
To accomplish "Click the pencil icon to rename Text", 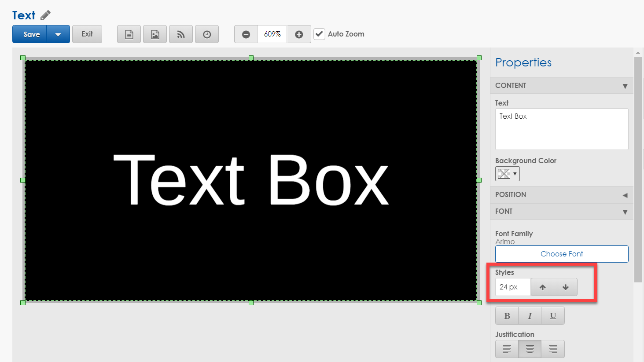I will click(x=45, y=15).
